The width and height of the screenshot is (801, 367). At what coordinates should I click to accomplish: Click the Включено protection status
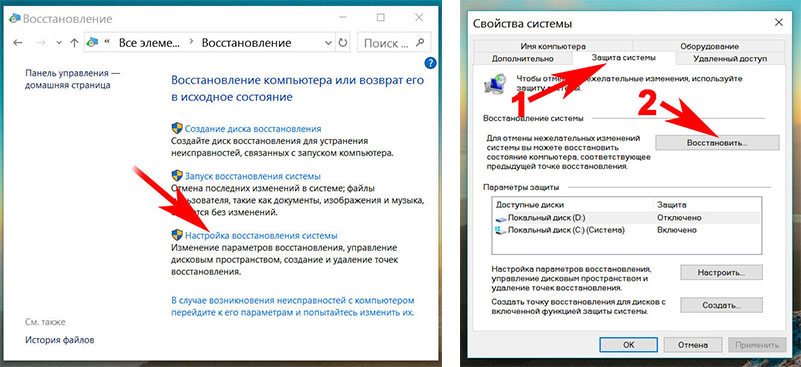677,230
